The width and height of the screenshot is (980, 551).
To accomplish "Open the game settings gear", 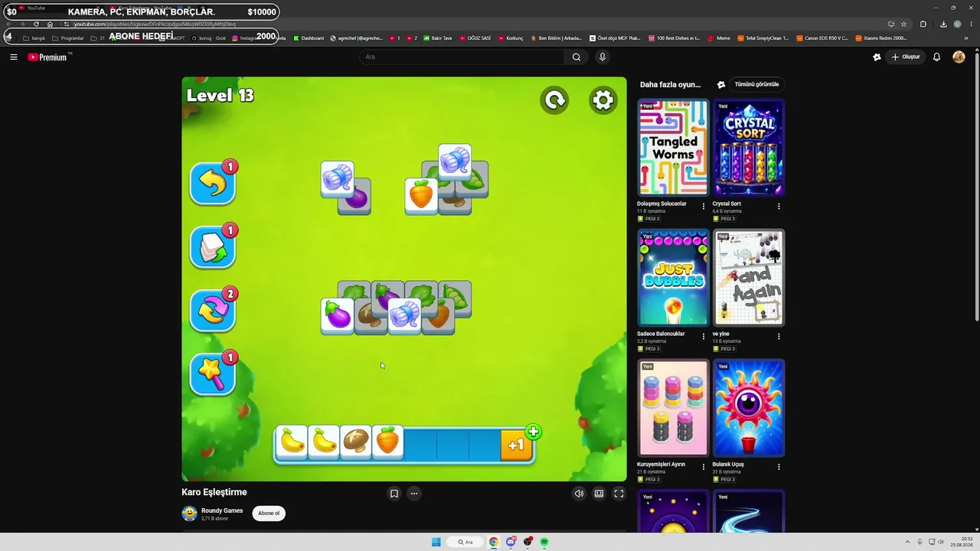I will [x=603, y=100].
